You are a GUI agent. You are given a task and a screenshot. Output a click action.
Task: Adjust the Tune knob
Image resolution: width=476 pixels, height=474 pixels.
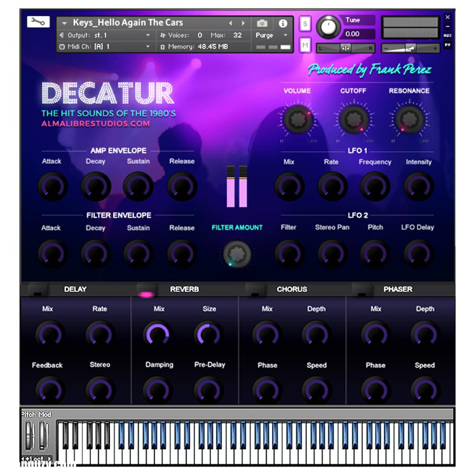(x=328, y=27)
